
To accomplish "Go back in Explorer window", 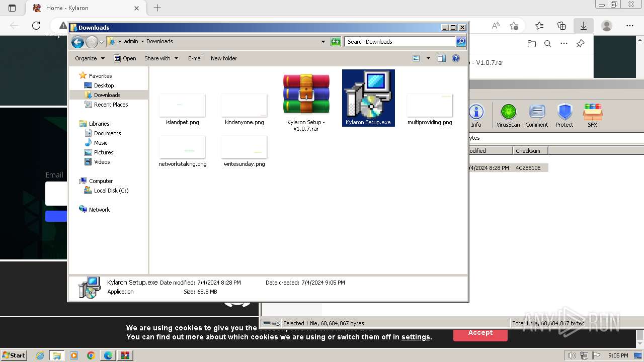I will (x=77, y=42).
